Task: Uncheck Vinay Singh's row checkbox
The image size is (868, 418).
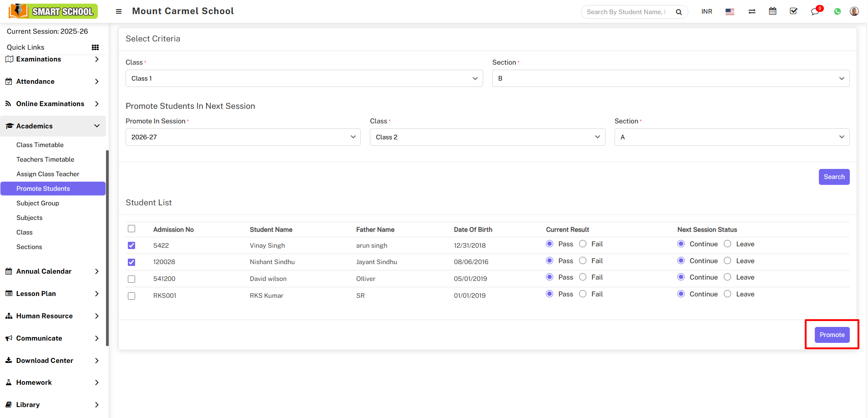Action: [131, 245]
